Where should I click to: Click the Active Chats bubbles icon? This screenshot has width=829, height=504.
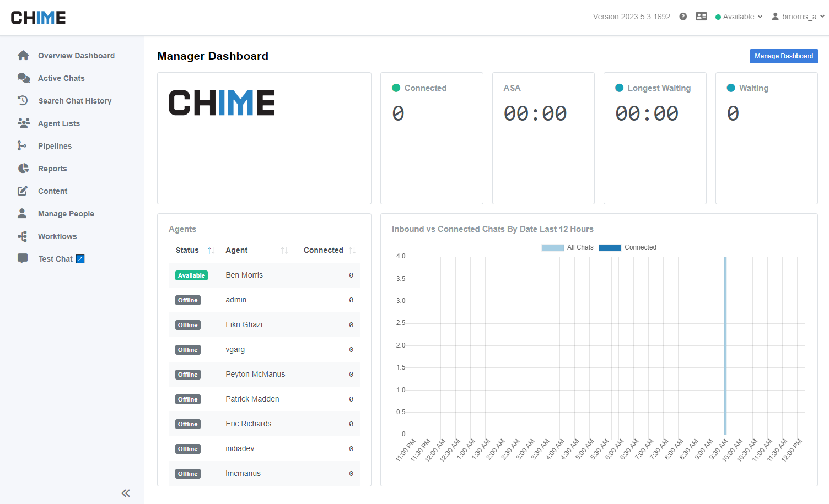[23, 78]
